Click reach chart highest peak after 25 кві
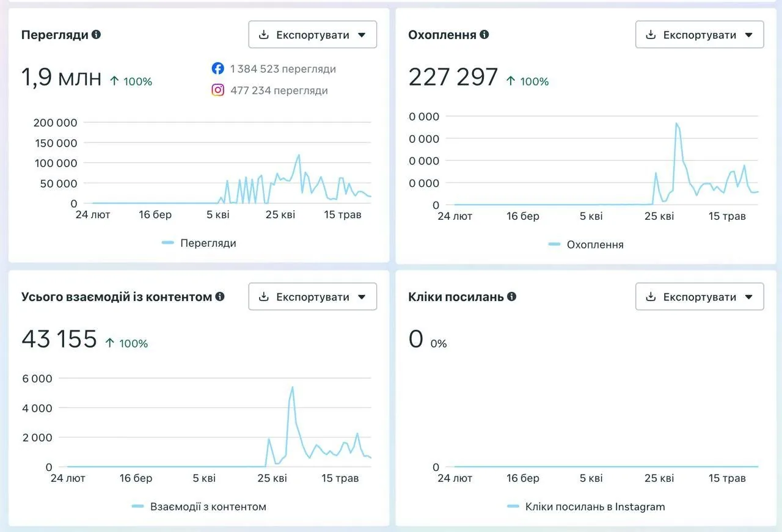This screenshot has width=782, height=532. [x=676, y=123]
